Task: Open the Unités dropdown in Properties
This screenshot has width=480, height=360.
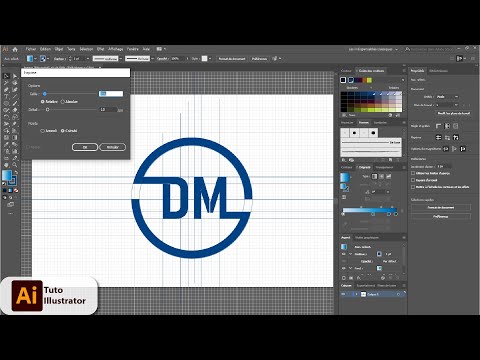Action: coord(447,97)
